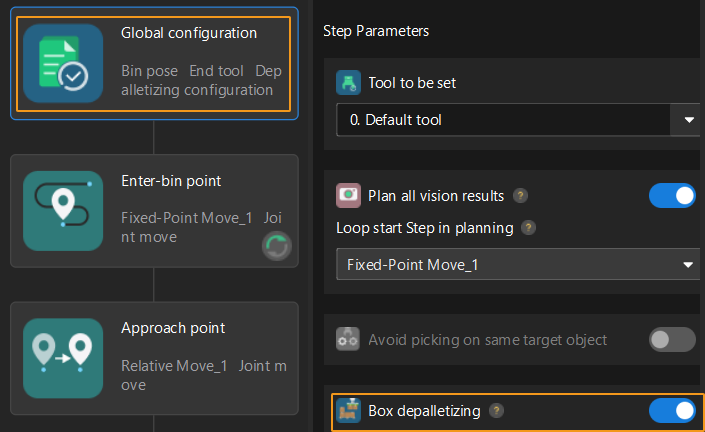This screenshot has height=432, width=705.
Task: Click the Enter-bin point waypoint icon
Action: [63, 210]
